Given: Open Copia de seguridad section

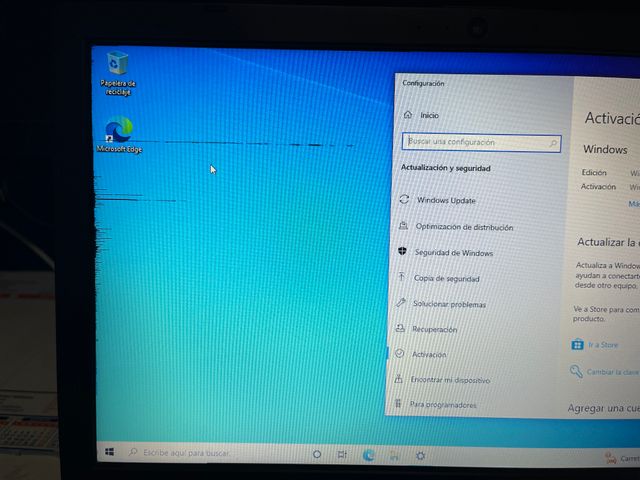Looking at the screenshot, I should coord(447,279).
